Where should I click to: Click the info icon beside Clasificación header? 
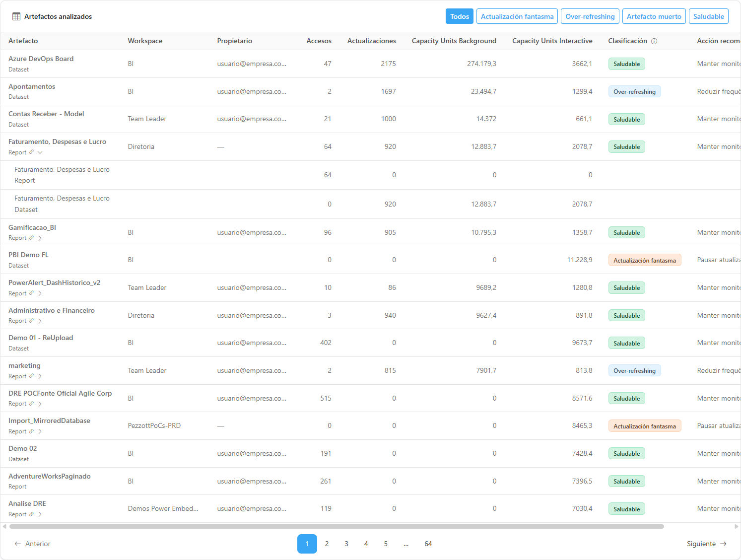pyautogui.click(x=654, y=41)
